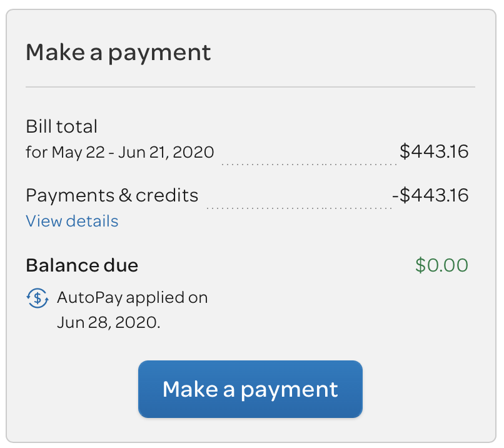
Task: Click the Payments & credits label
Action: pos(112,195)
